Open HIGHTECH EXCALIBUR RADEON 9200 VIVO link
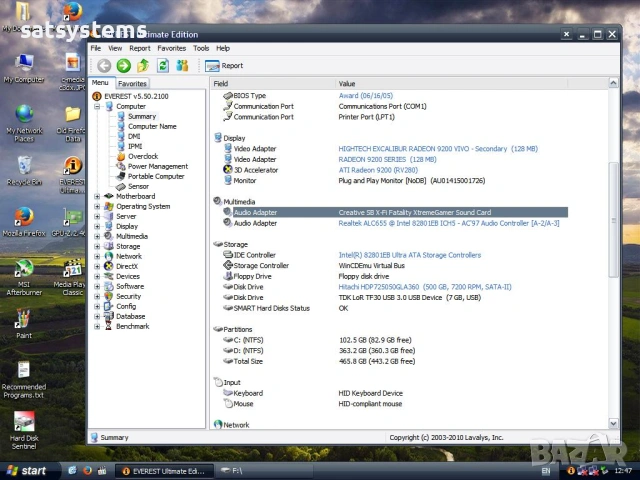640x480 pixels. click(438, 149)
